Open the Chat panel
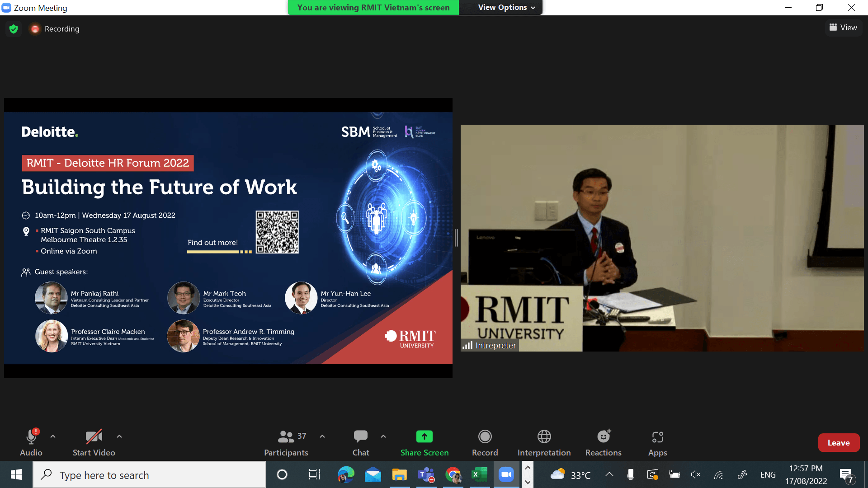The width and height of the screenshot is (868, 488). [x=361, y=442]
